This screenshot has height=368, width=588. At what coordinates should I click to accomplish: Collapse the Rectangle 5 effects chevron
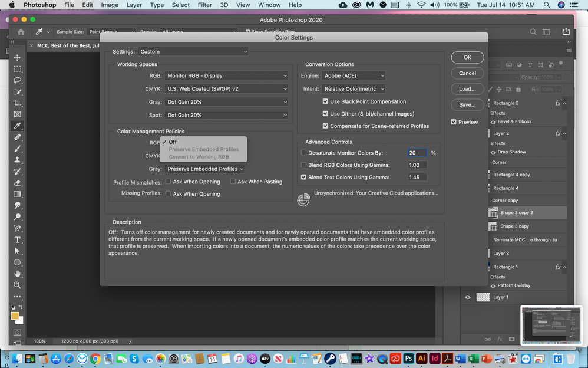(x=563, y=102)
